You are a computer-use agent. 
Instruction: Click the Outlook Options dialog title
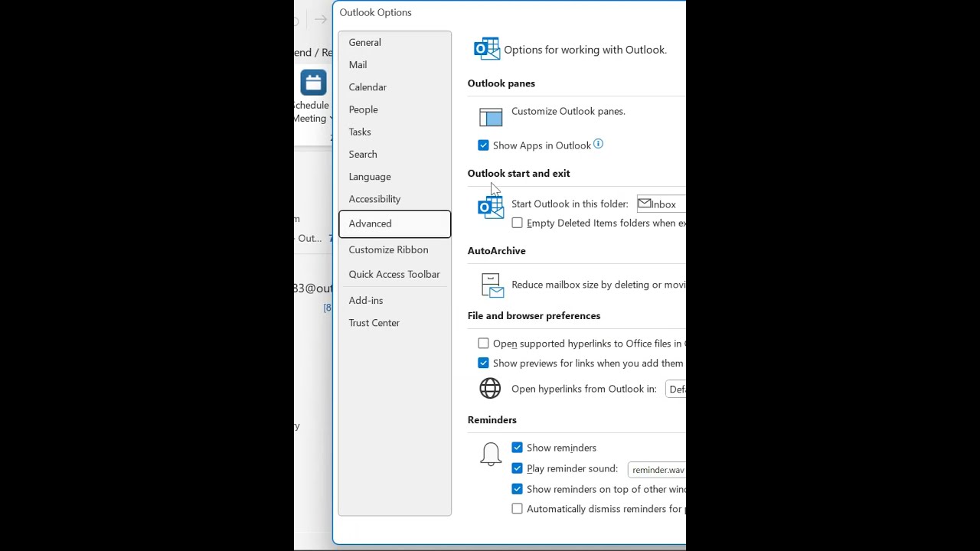pos(375,12)
